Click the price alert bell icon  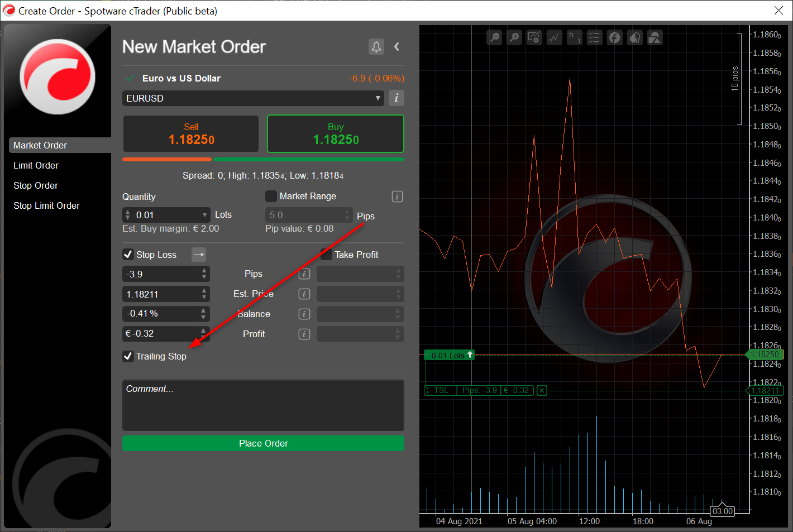[376, 47]
